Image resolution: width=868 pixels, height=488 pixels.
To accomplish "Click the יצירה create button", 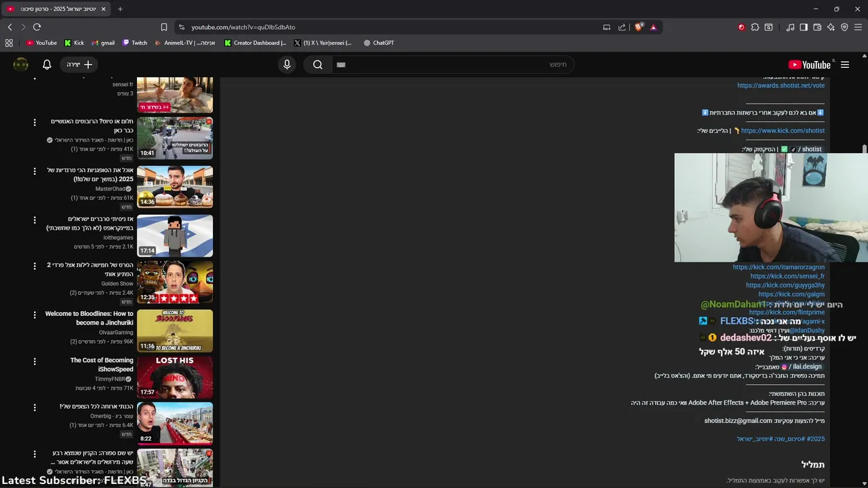I will [x=80, y=64].
